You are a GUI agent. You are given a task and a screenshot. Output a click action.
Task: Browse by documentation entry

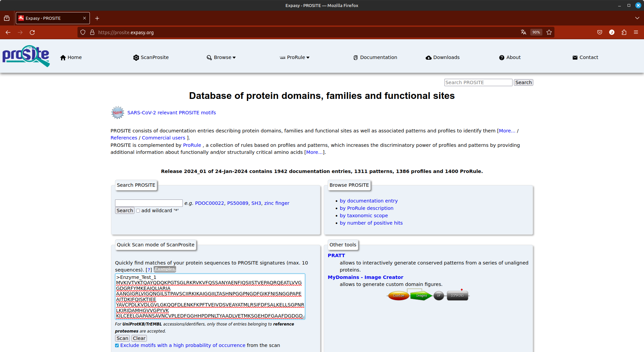coord(369,201)
